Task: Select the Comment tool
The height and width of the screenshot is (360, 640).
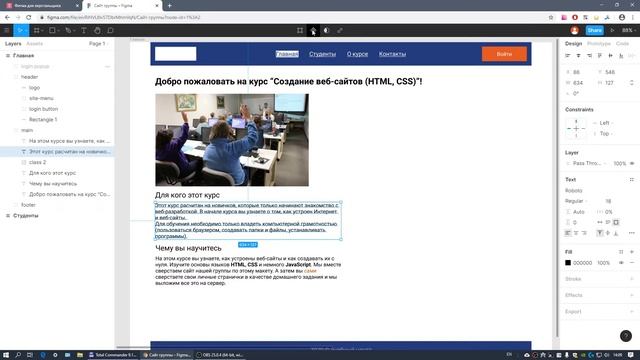Action: click(110, 30)
